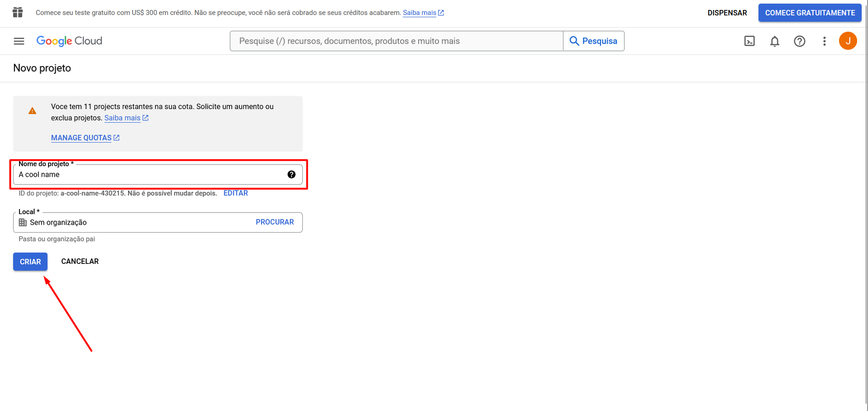Screen dimensions: 868x411
Task: Click the Local field Sem organização
Action: (158, 223)
